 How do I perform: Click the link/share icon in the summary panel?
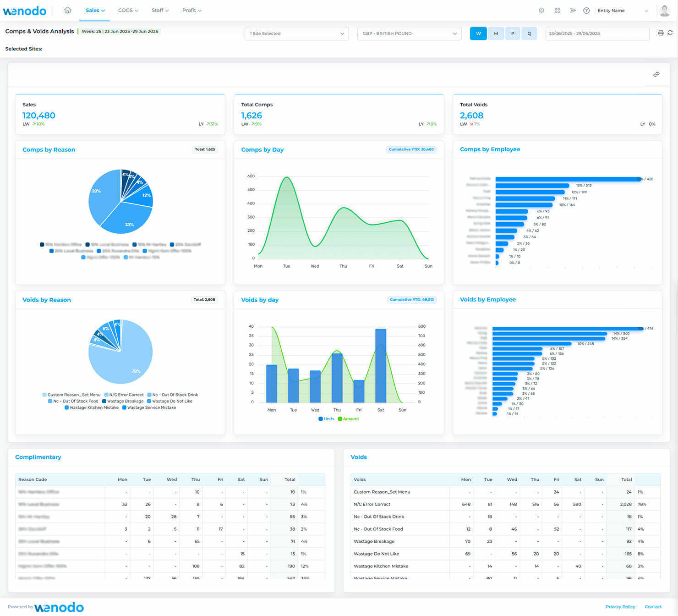[656, 74]
